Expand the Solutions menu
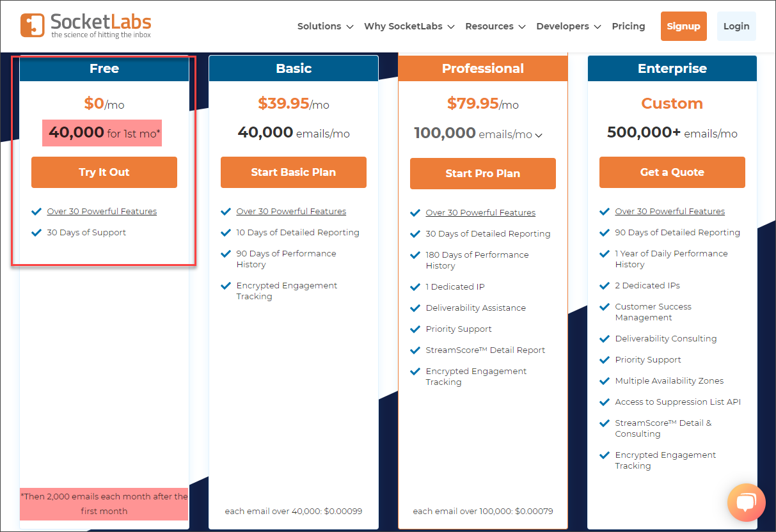 [325, 26]
